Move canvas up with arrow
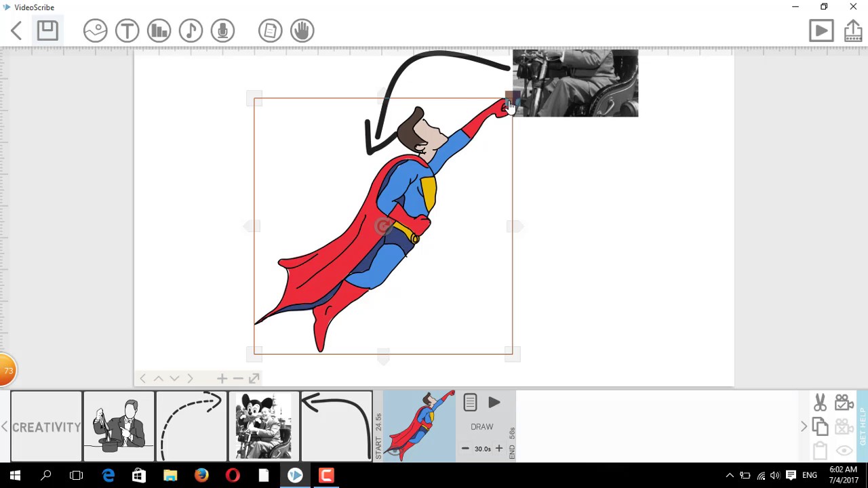Screen dimensions: 868x488 [x=158, y=378]
